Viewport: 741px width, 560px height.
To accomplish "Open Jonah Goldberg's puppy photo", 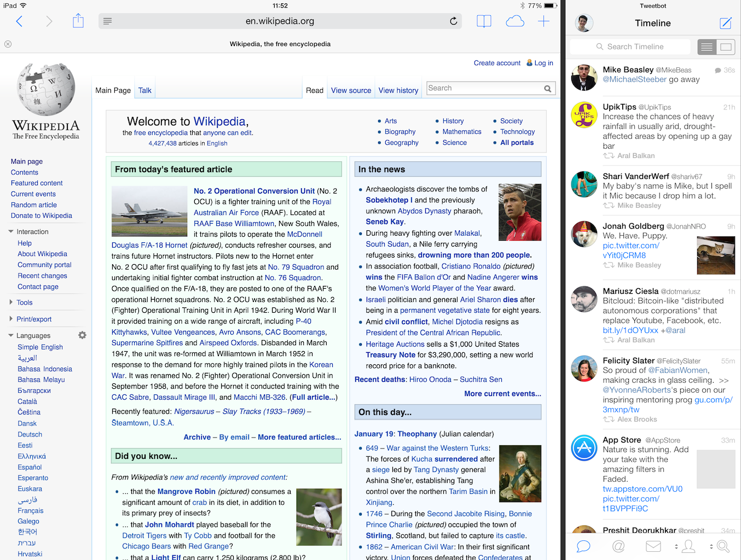I will click(x=716, y=255).
